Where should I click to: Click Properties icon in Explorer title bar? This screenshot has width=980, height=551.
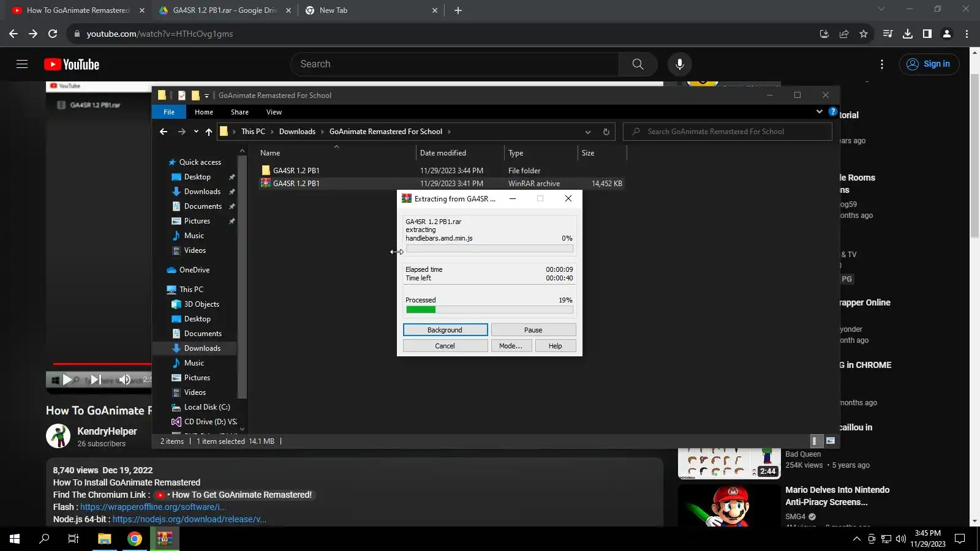coord(182,96)
